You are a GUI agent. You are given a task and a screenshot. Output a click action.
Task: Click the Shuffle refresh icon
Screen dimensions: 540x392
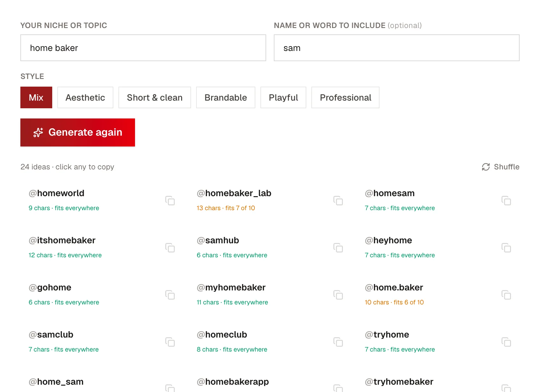(486, 167)
